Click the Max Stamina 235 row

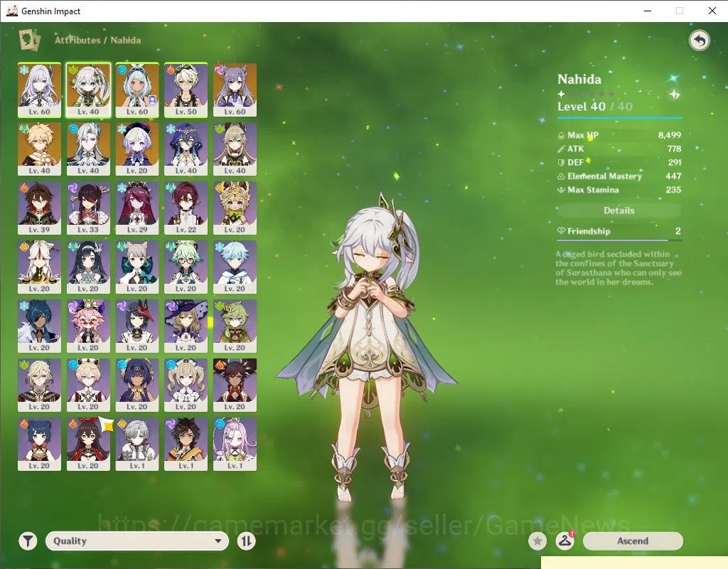click(619, 189)
